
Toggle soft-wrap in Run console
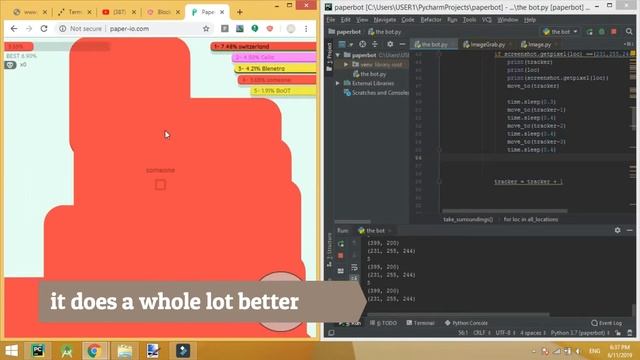click(x=354, y=268)
